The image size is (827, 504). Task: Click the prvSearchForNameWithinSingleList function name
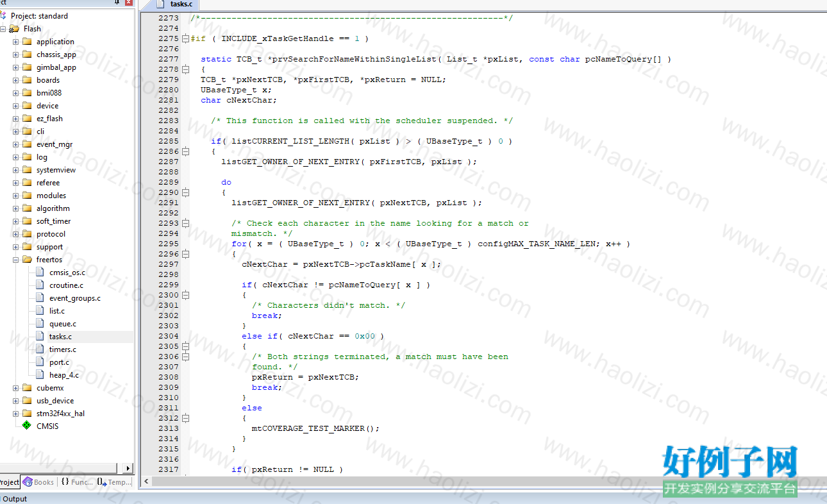(x=355, y=59)
